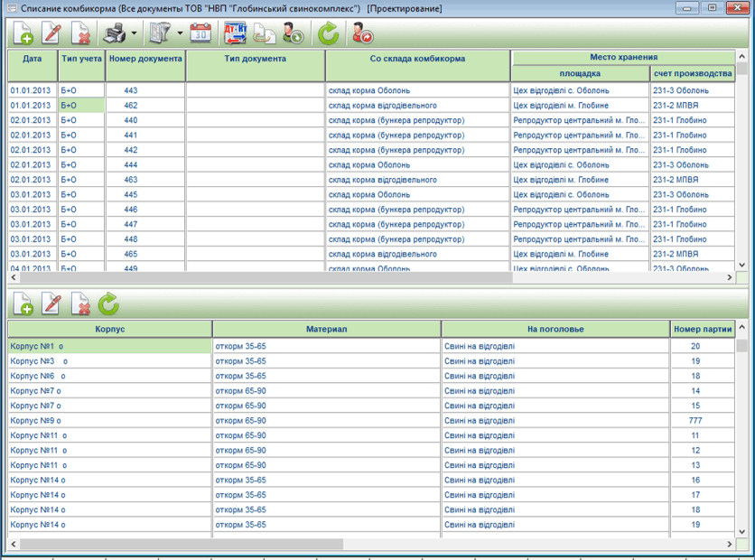Image resolution: width=755 pixels, height=560 pixels.
Task: Select the row with document number 444
Action: (x=131, y=165)
